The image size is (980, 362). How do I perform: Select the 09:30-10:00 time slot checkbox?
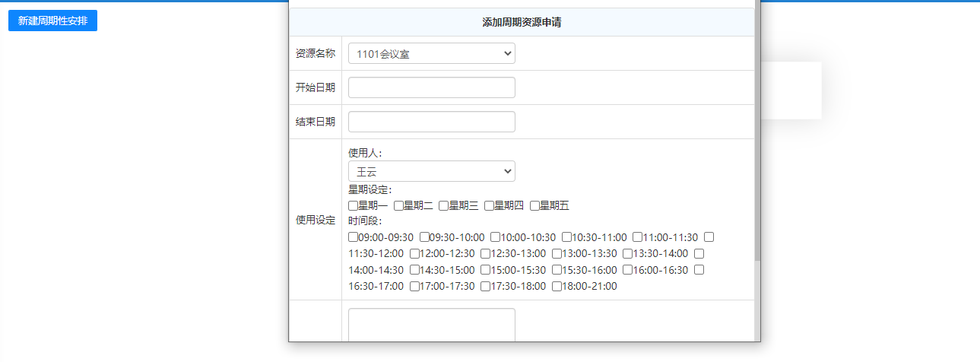tap(425, 237)
